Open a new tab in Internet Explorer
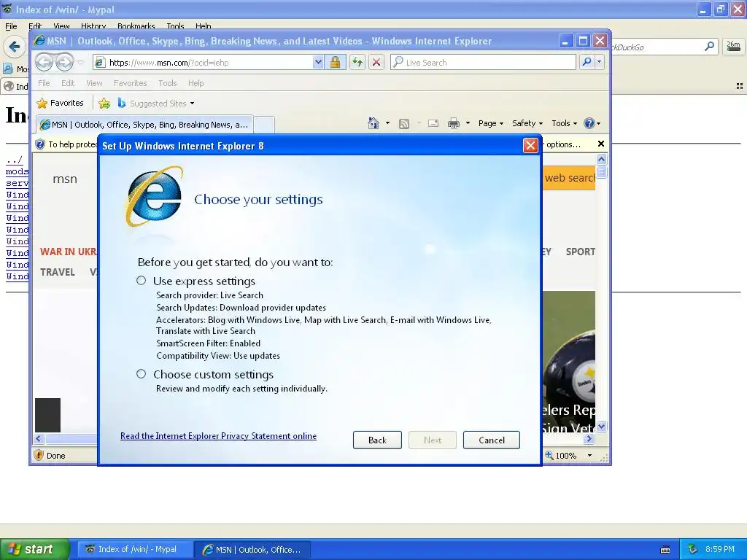This screenshot has height=560, width=747. [x=264, y=125]
